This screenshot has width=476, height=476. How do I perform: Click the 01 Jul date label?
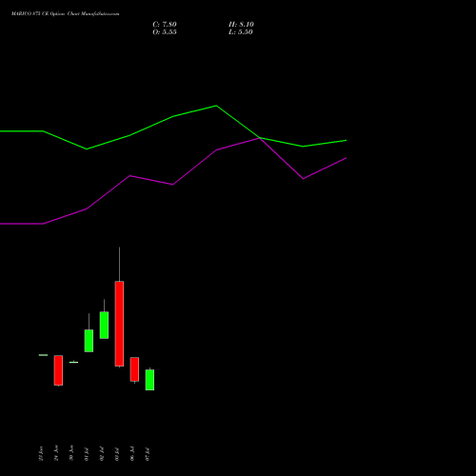pos(87,454)
